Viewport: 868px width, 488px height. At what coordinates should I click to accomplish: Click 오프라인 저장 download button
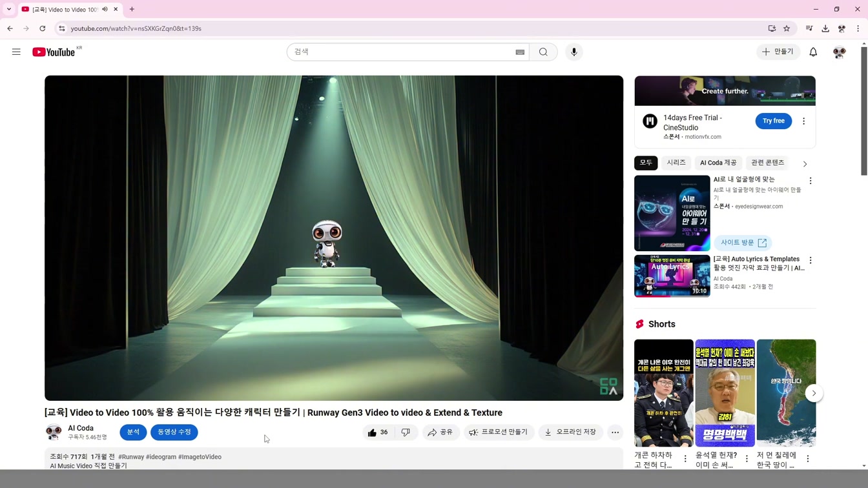tap(571, 432)
